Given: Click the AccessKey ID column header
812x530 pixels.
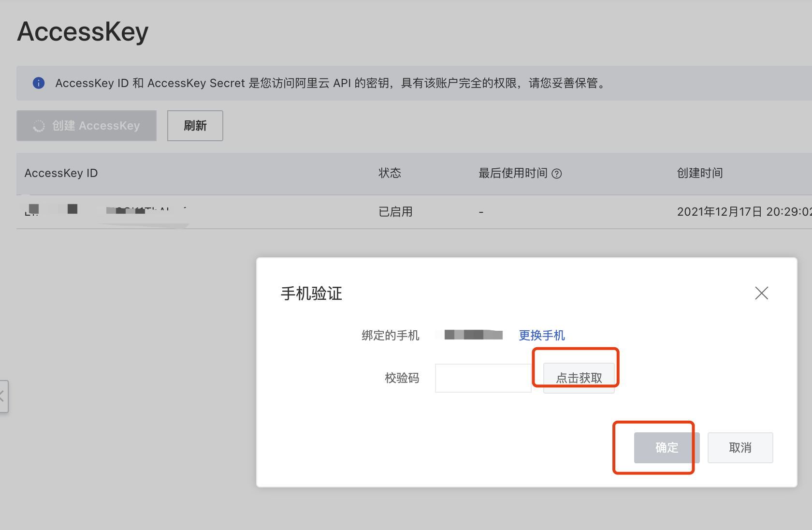Looking at the screenshot, I should 61,173.
